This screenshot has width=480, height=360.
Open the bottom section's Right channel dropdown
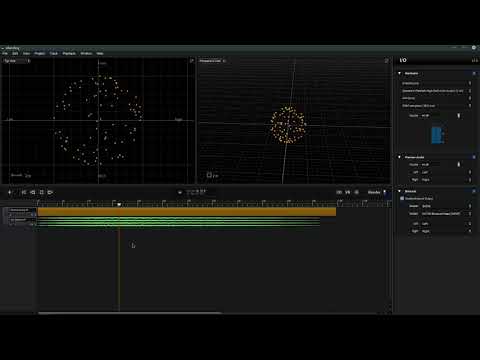pos(446,231)
